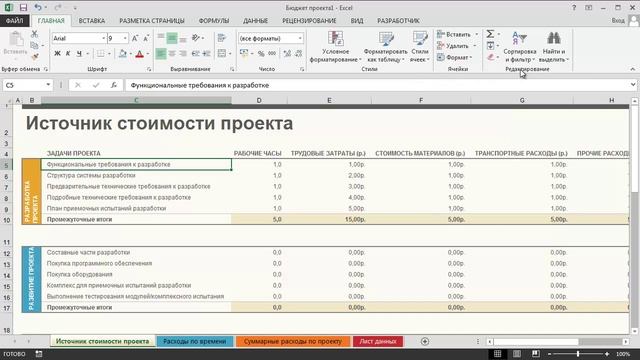Screen dimensions: 640x360
Task: Click the add new sheet plus icon
Action: (425, 341)
